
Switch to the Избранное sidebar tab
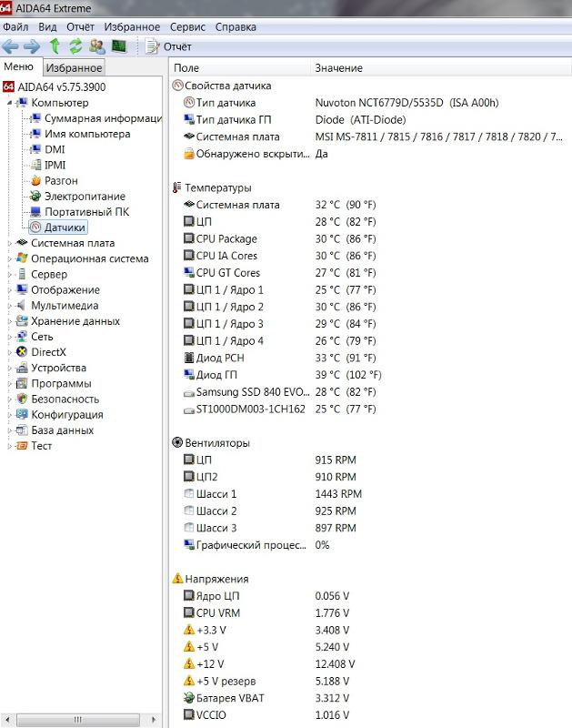click(74, 67)
